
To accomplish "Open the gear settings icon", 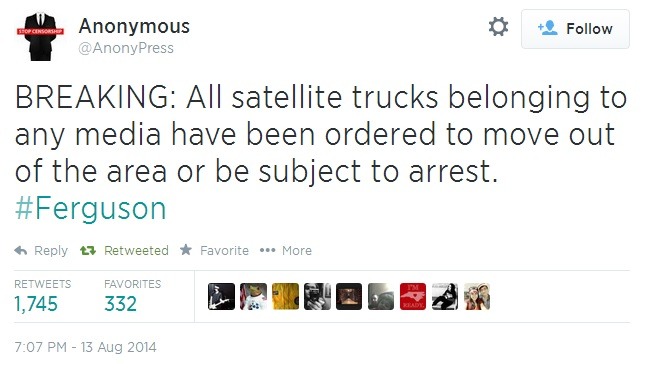I will pyautogui.click(x=498, y=27).
